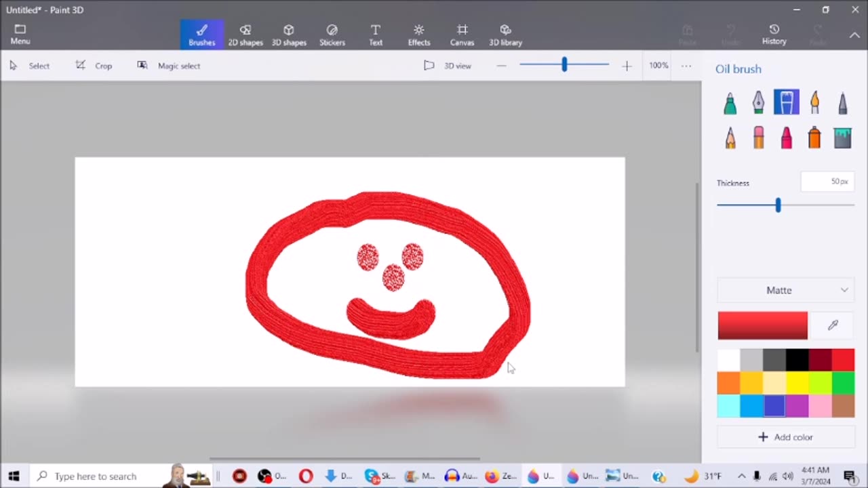Open the 2D shapes tab
This screenshot has width=868, height=488.
(x=245, y=35)
